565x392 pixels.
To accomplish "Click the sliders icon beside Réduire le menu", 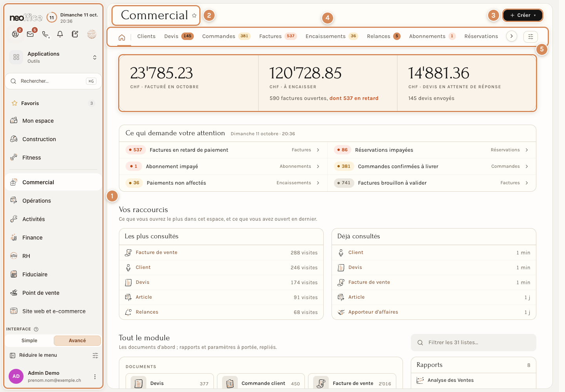I will click(x=95, y=356).
